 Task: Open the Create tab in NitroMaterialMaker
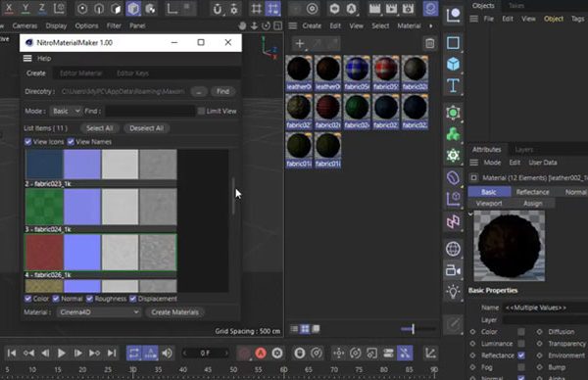click(36, 73)
